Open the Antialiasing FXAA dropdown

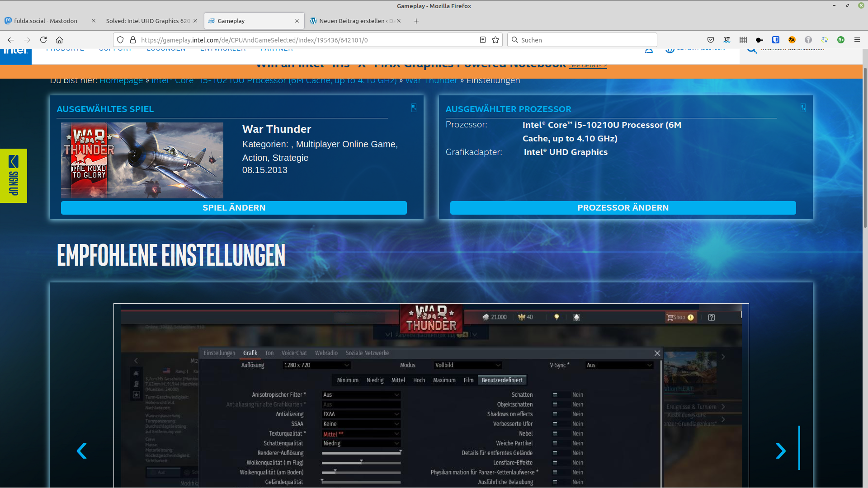[361, 414]
